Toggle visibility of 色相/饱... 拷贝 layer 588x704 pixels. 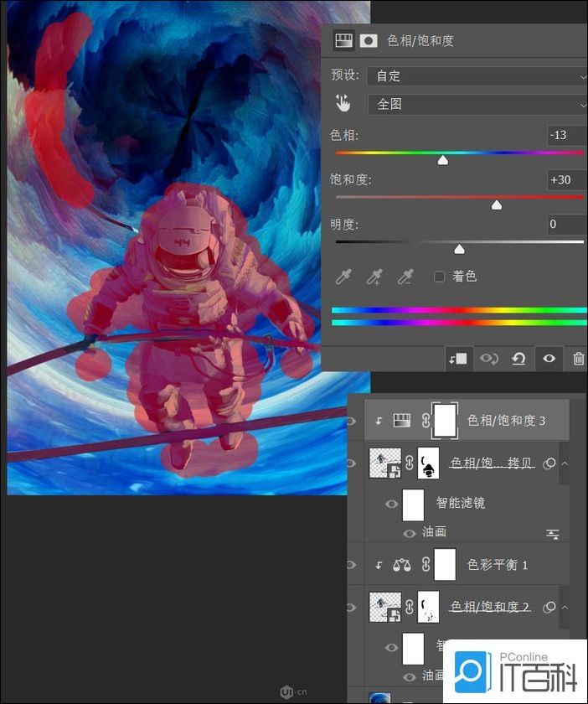tap(351, 463)
